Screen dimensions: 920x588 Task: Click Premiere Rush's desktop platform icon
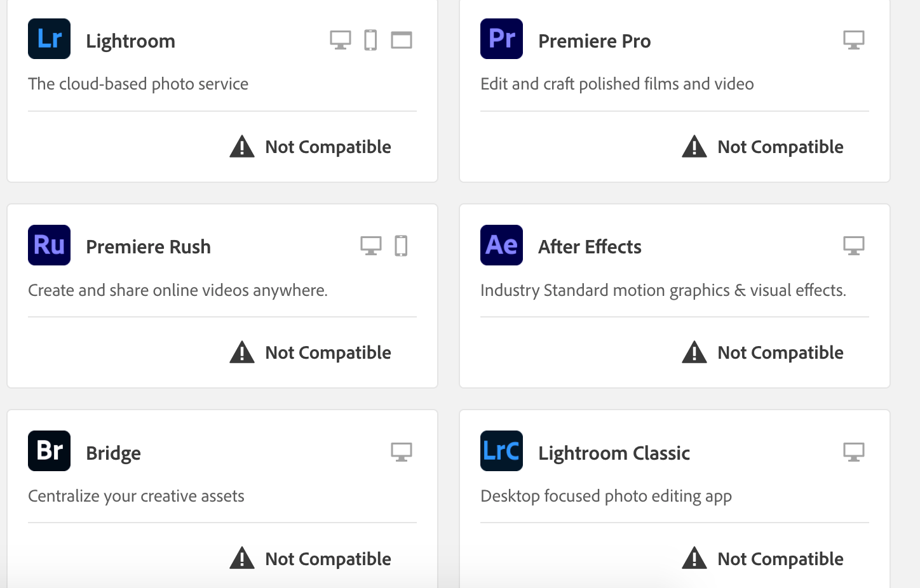371,246
